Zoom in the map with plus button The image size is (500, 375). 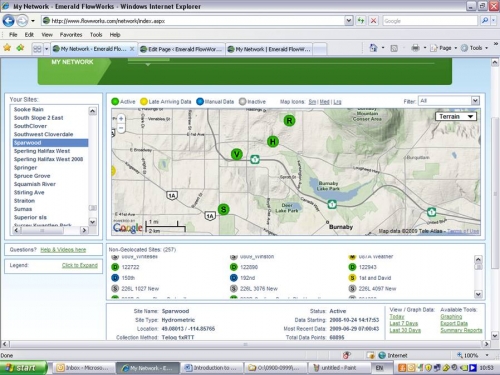pyautogui.click(x=121, y=118)
